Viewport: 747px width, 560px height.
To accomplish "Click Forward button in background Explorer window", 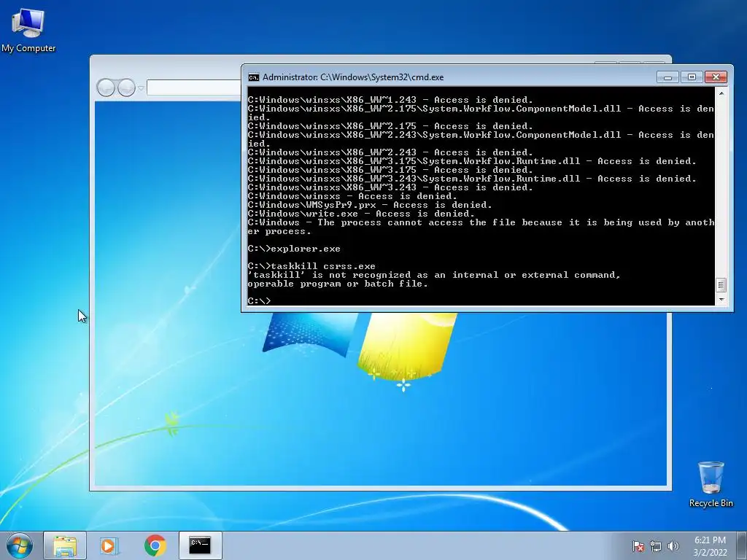I will 126,87.
